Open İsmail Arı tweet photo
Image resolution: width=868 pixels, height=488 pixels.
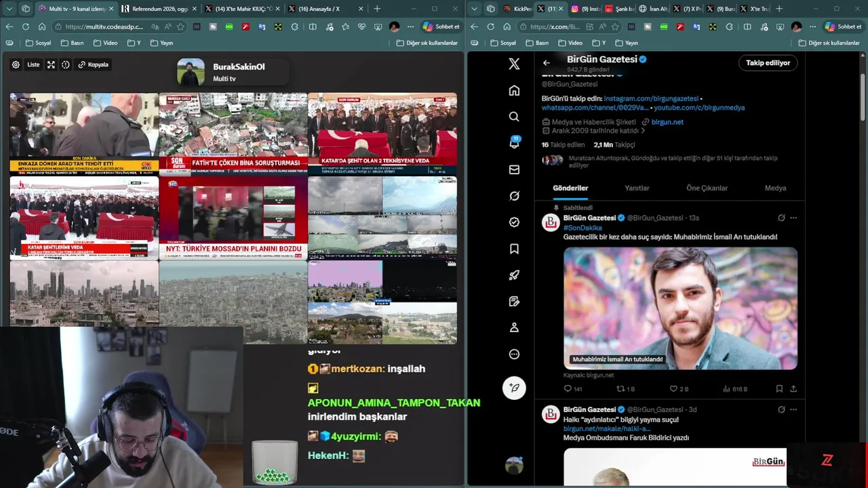(x=680, y=308)
